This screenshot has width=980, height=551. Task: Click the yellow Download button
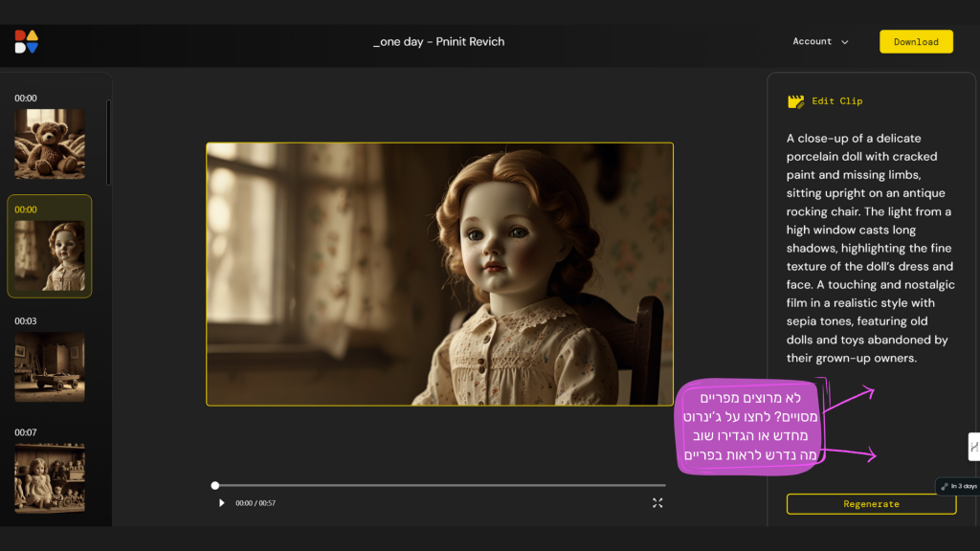coord(916,42)
